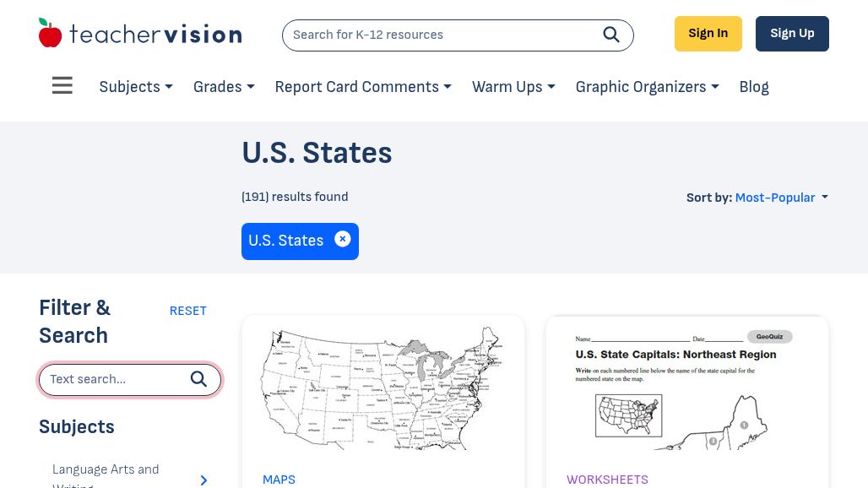The height and width of the screenshot is (488, 868).
Task: Open the Warm Ups menu
Action: click(513, 87)
